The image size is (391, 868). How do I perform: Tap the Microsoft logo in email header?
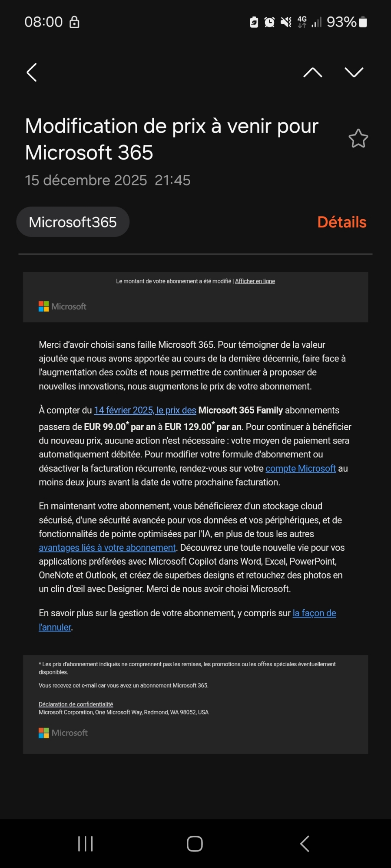(x=63, y=306)
